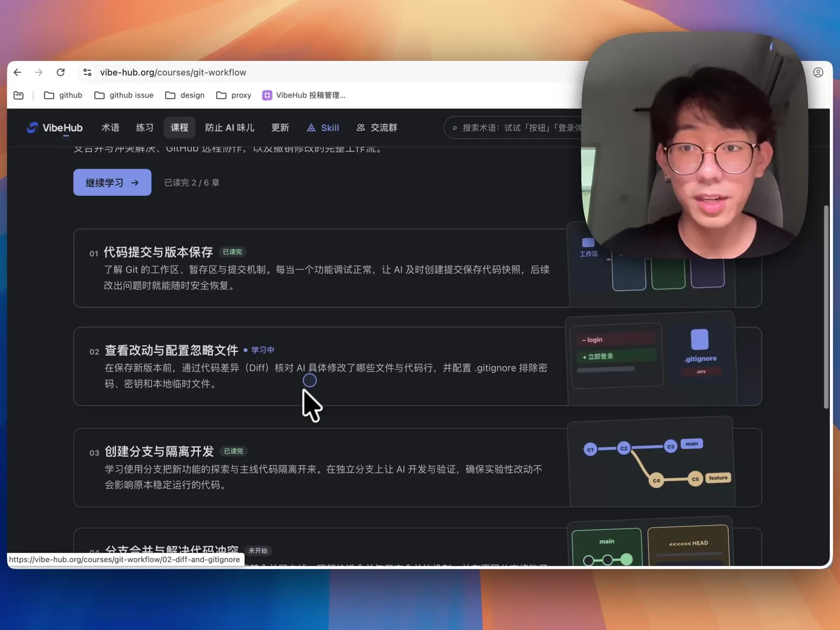
Task: Click the 已读完 2 / 6 章 progress text
Action: 192,183
